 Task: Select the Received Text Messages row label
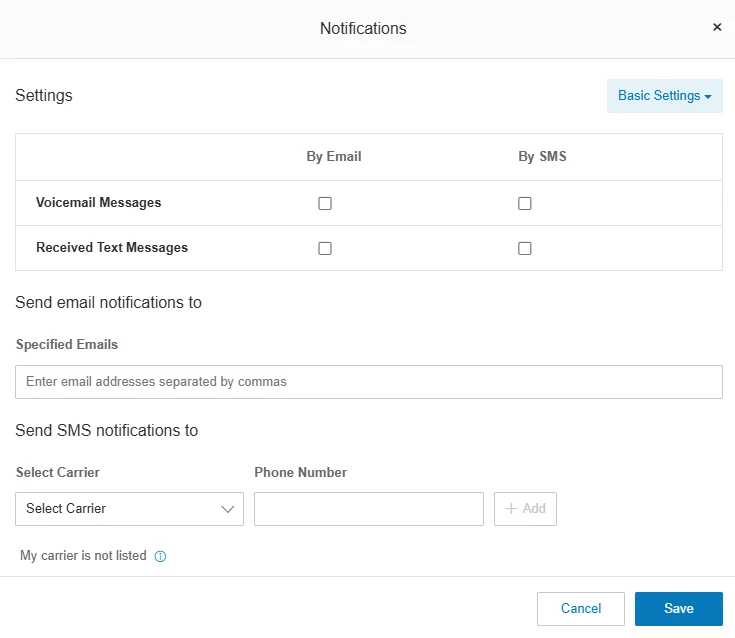pyautogui.click(x=111, y=248)
